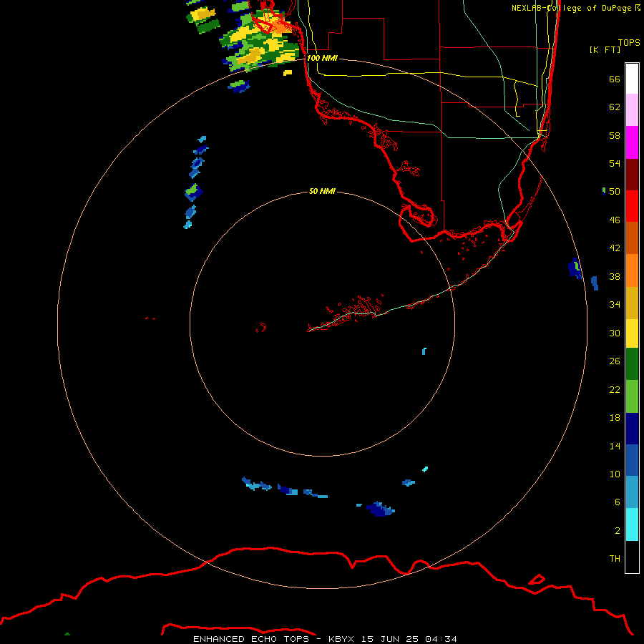The height and width of the screenshot is (644, 644).
Task: Click the '66' legend value
Action: 615,79
